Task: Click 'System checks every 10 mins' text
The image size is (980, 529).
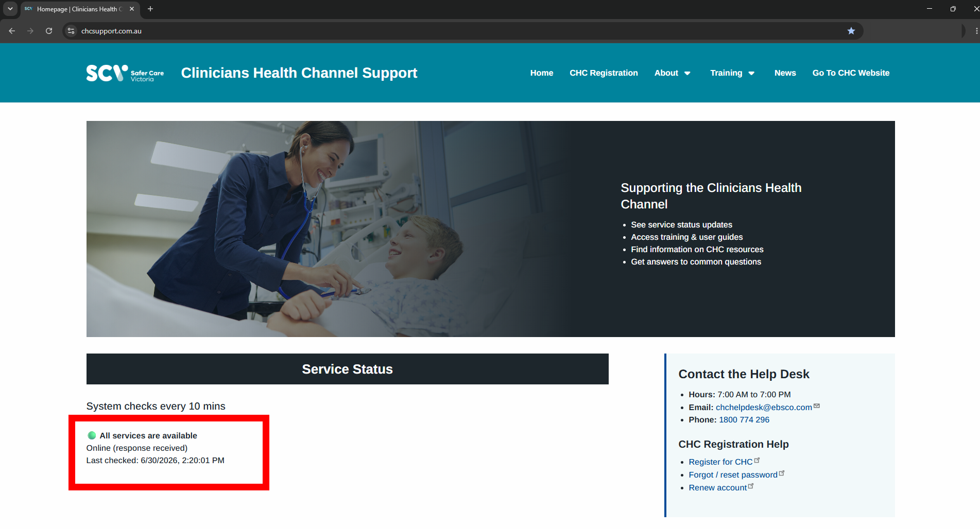Action: click(x=156, y=407)
